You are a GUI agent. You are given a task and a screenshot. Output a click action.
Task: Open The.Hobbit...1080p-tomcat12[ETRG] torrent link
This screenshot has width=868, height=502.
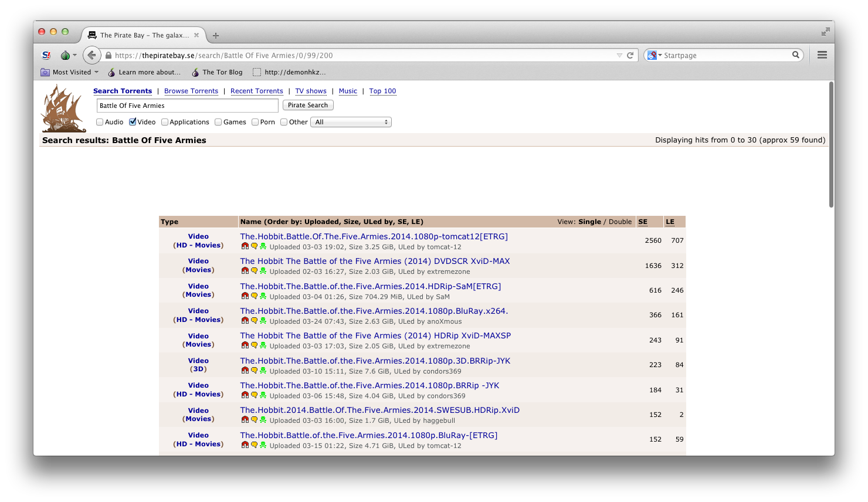(374, 236)
